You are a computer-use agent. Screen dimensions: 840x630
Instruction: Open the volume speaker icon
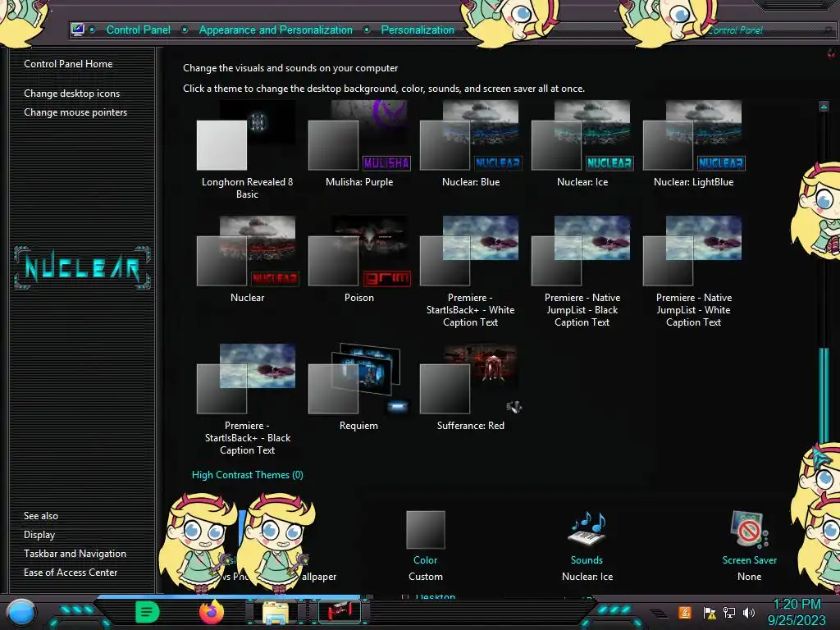click(x=749, y=612)
